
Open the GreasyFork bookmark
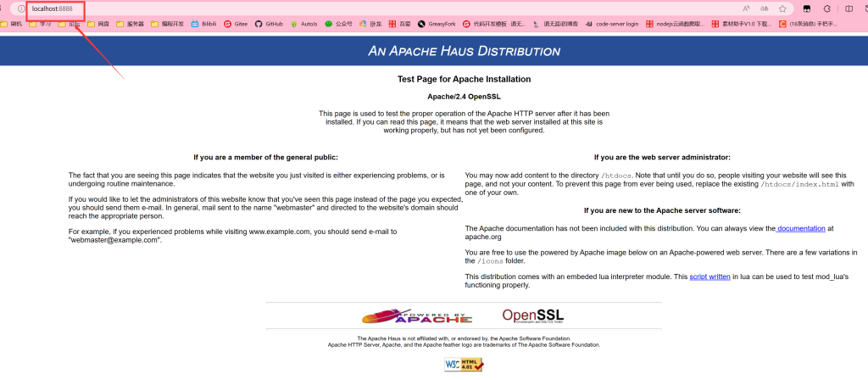437,25
